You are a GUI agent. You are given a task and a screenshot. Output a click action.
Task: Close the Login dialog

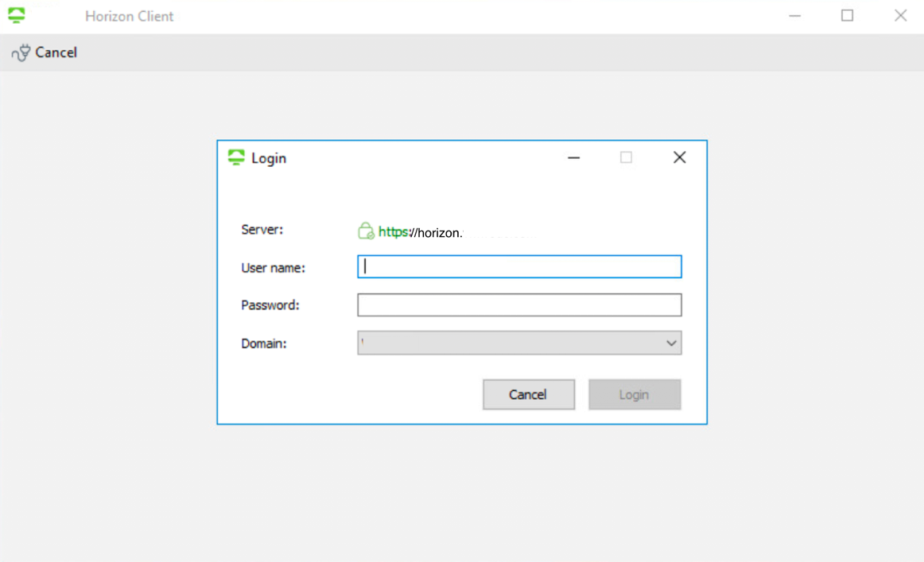pos(679,157)
